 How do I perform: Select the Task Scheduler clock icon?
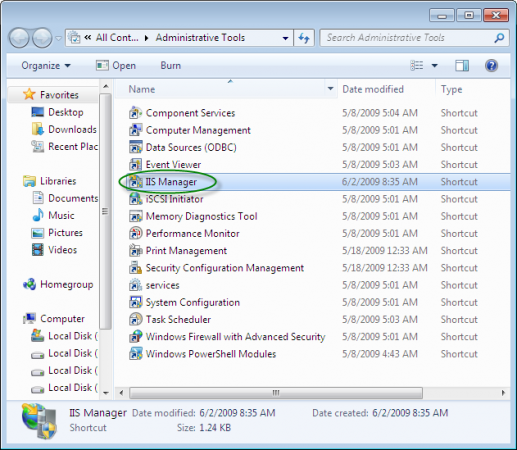[135, 319]
